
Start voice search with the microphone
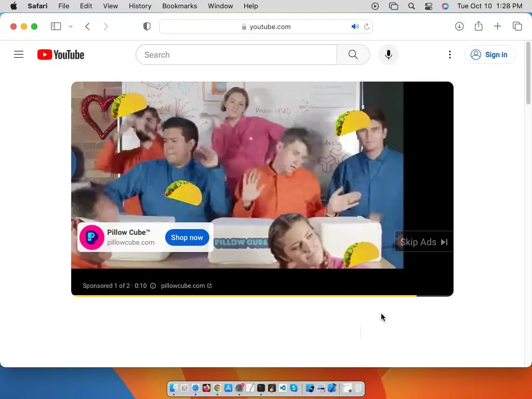(389, 55)
